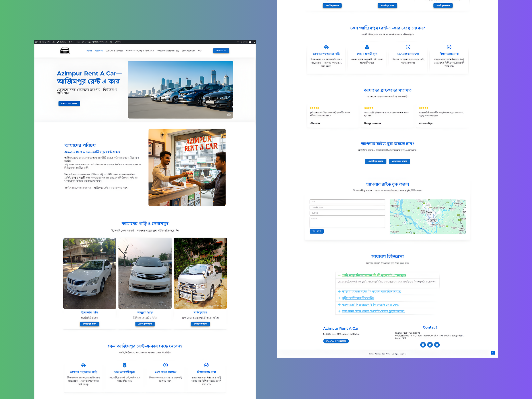This screenshot has height=399, width=532.
Task: Open the Facebook social icon in footer
Action: (423, 345)
